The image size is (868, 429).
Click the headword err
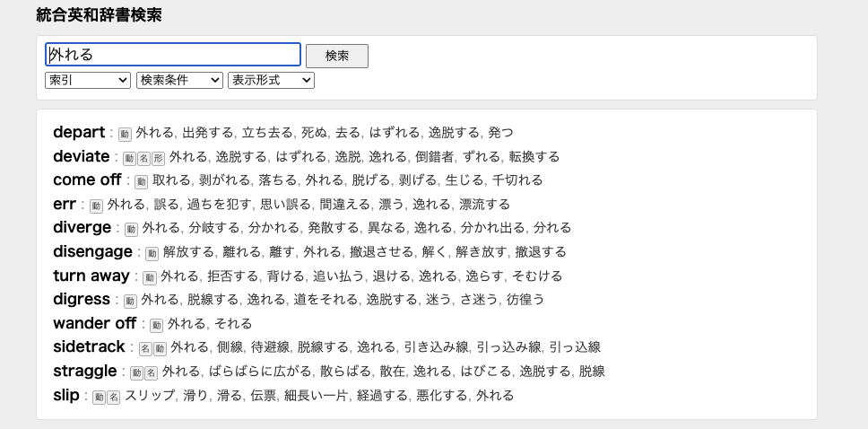click(x=65, y=204)
